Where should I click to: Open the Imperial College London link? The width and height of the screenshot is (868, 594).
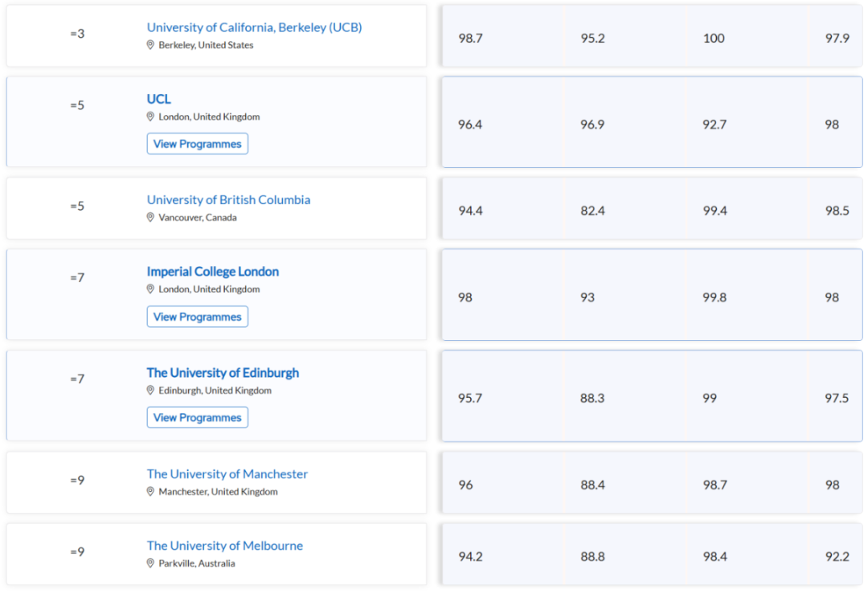coord(212,271)
